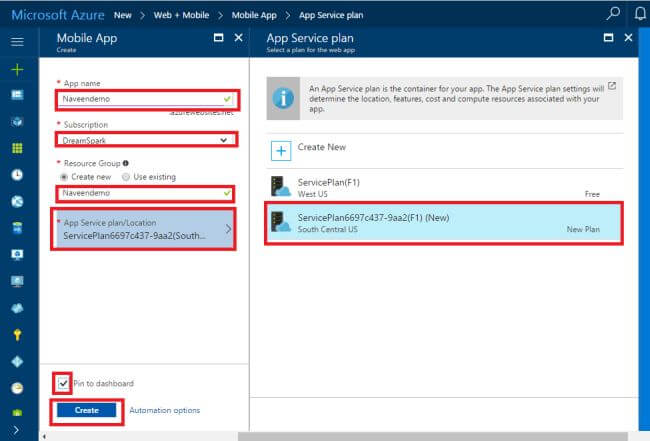Click the left arrow of horizontal scrollbar

coord(44,437)
